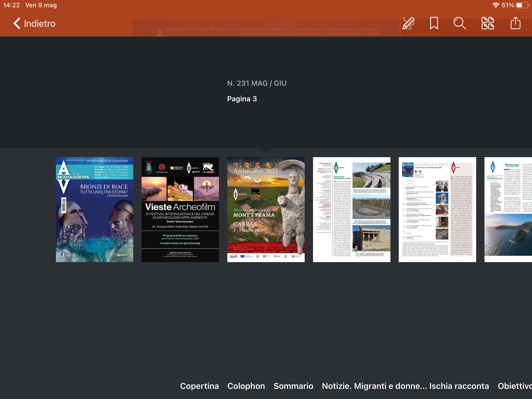Jump to Notizie. Migranti e donne section
Image resolution: width=532 pixels, height=399 pixels.
point(405,386)
